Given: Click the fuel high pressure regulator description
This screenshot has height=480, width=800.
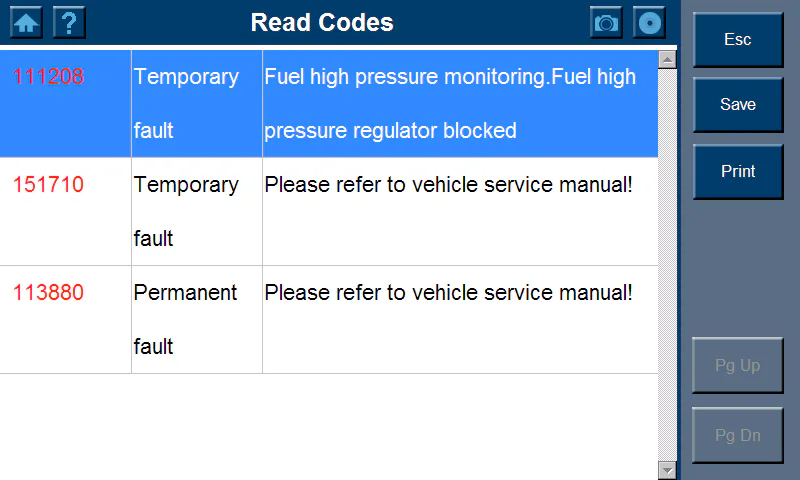Looking at the screenshot, I should tap(450, 103).
